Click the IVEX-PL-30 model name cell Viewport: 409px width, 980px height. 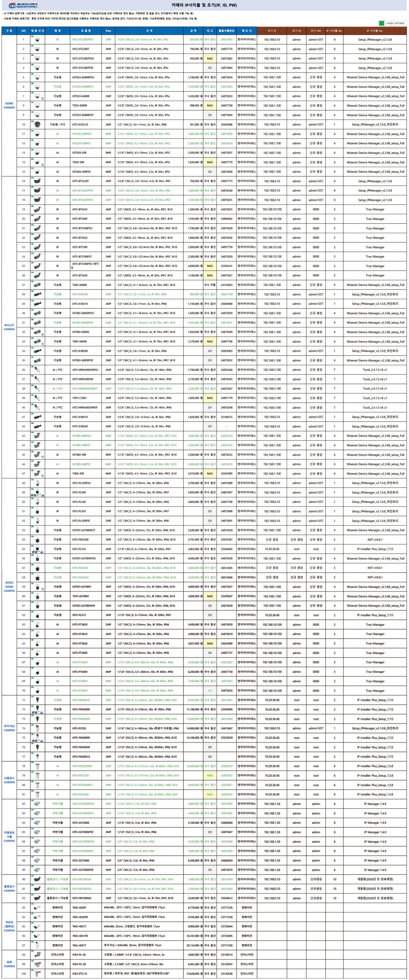pos(79,954)
